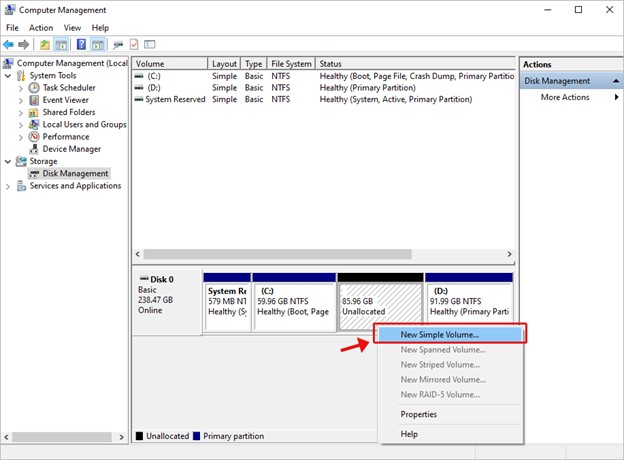
Task: Click left arrow of tree pane scrollbar
Action: coord(6,437)
